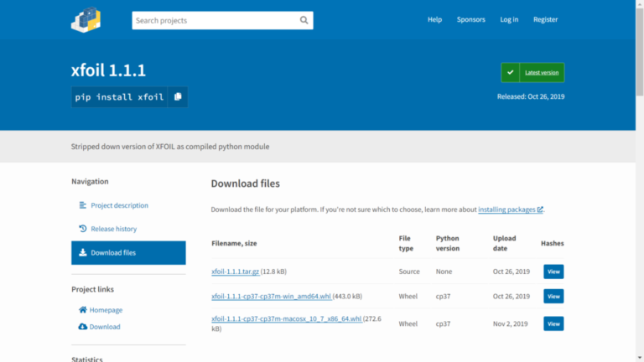View hashes for xfoil-1.1.1.tar.gz
Screen dimensions: 644x362
tap(553, 271)
